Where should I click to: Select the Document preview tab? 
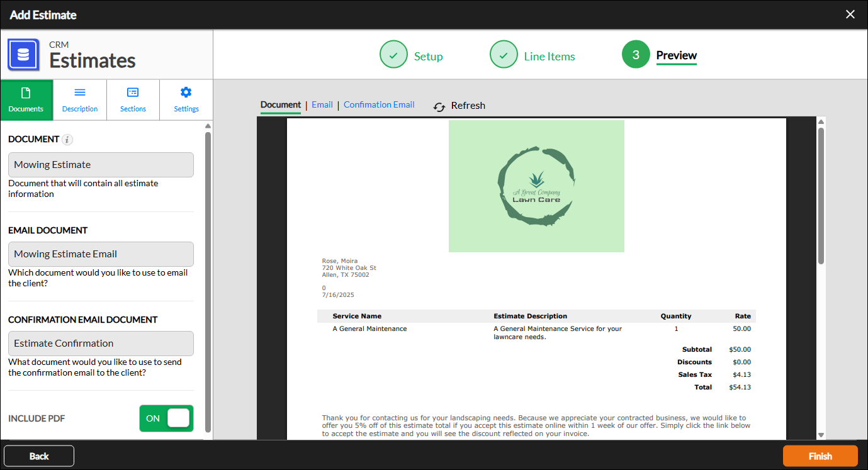coord(281,105)
